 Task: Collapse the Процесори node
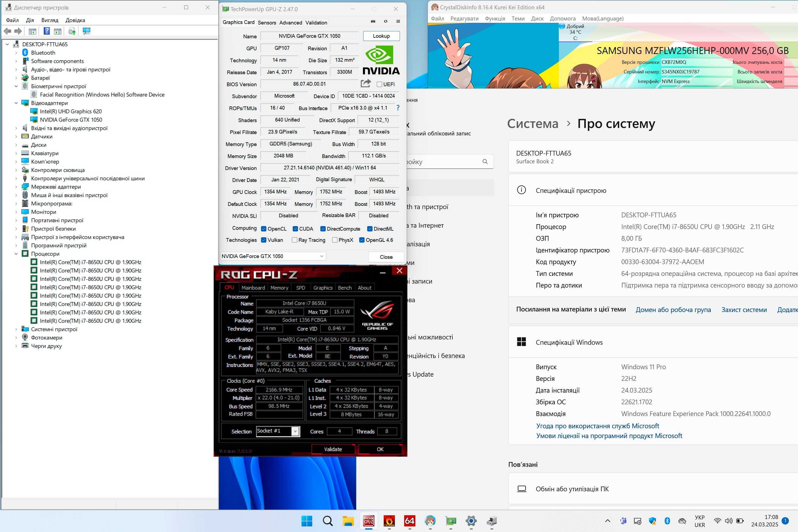click(x=16, y=254)
